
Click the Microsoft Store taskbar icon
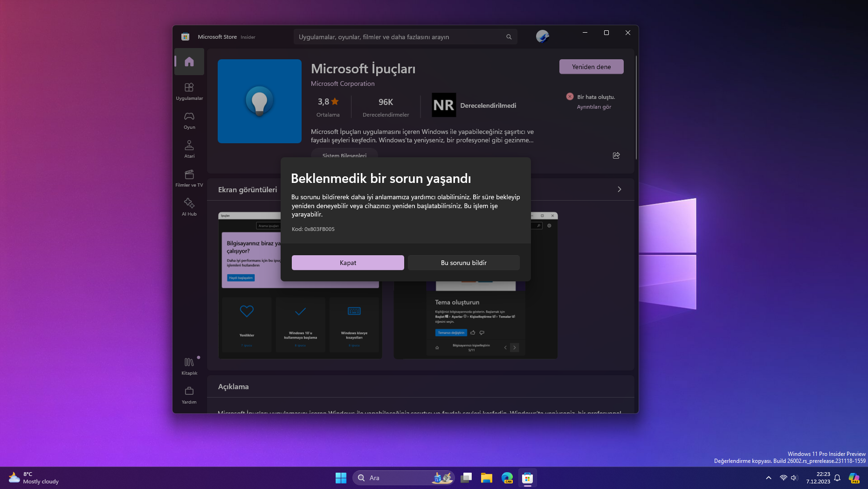click(x=528, y=478)
